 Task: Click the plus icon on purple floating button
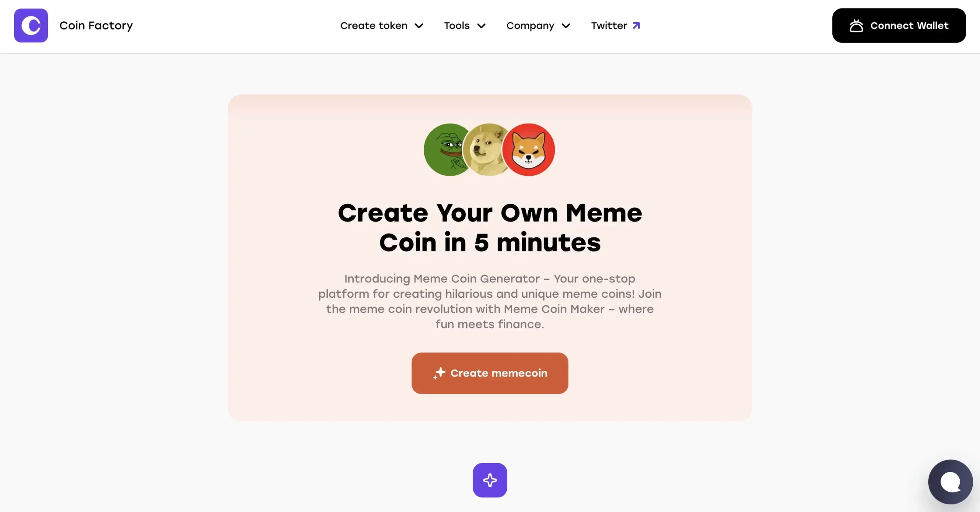tap(490, 480)
